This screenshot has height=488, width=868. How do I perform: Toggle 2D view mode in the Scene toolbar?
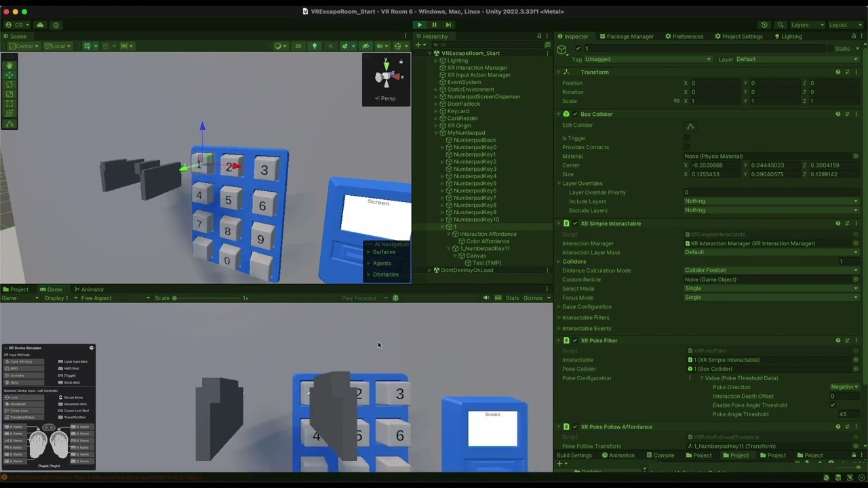(x=298, y=46)
